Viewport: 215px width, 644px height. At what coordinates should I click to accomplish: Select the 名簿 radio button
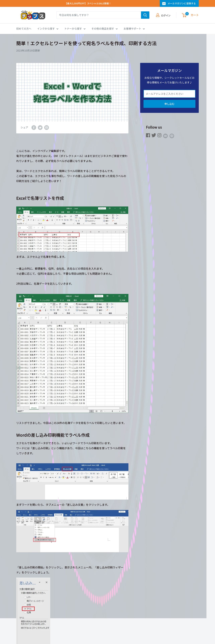[25, 613]
